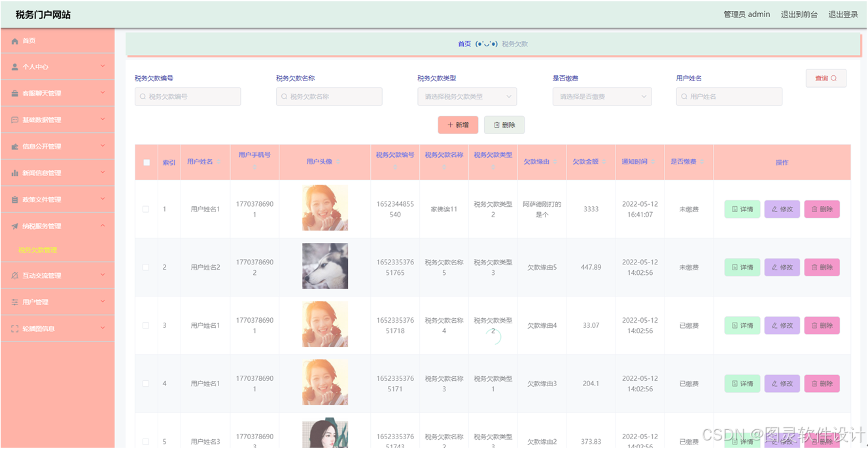Open the 是否缴费 filter dropdown
Viewport: 868px width, 449px height.
coord(602,97)
